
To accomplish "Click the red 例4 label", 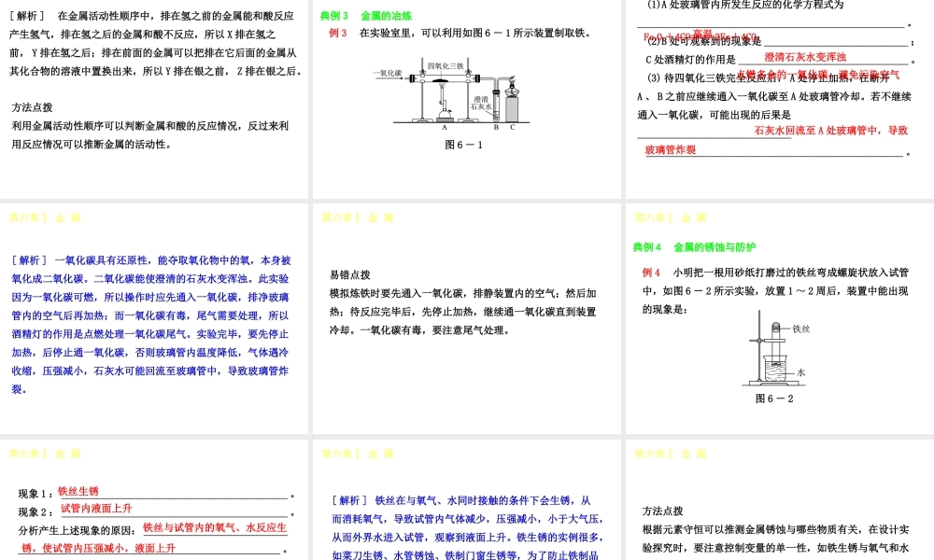I will [x=652, y=273].
